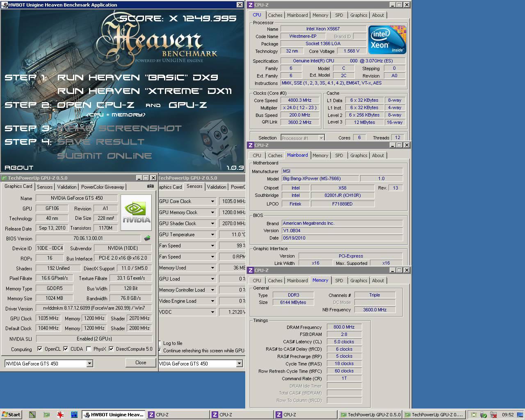Enable the Log to file checkbox
525x420 pixels.
pyautogui.click(x=160, y=343)
